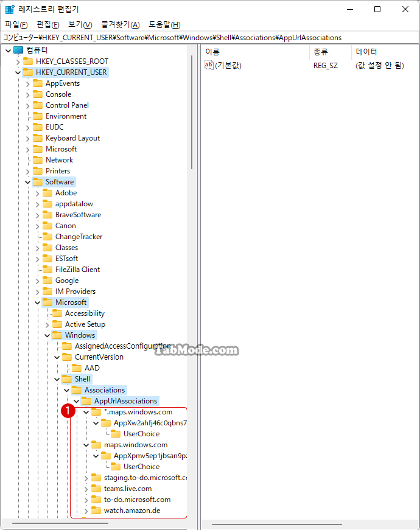Select the Microsoft key under Software
Viewport: 420px width, 530px height.
71,302
